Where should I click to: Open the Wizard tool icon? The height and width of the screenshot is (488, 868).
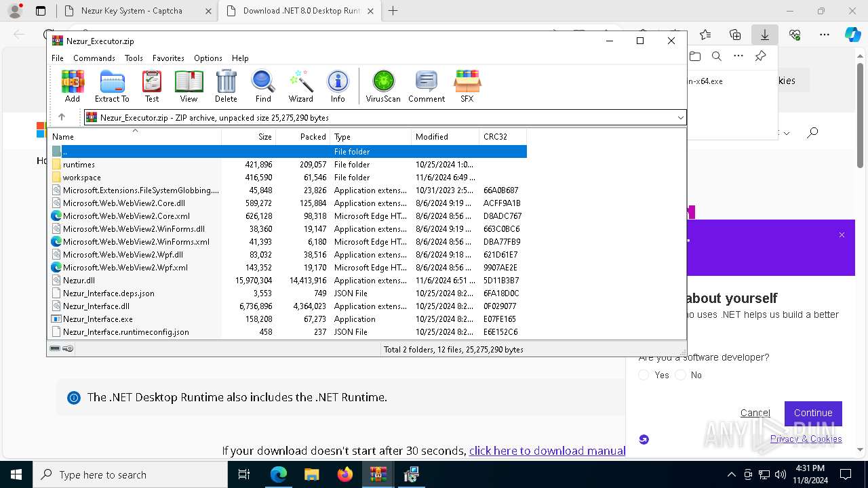[x=300, y=86]
